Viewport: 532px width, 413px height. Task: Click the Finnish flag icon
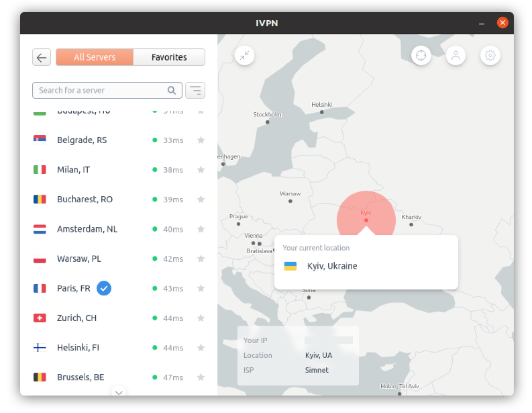pyautogui.click(x=40, y=347)
